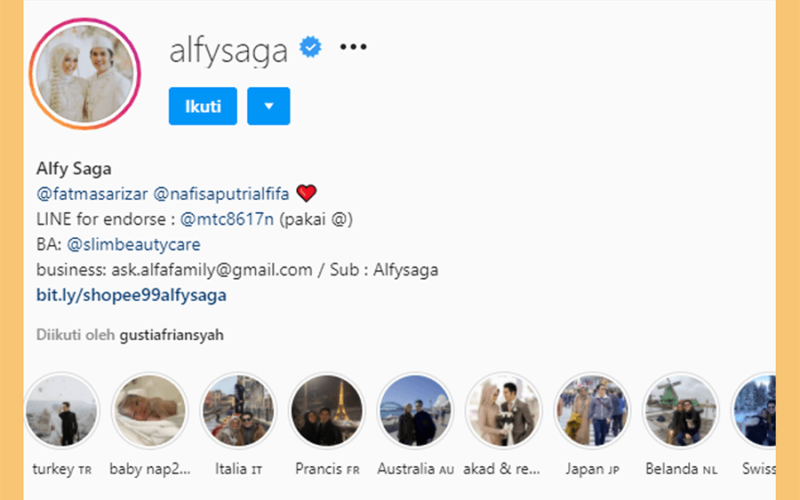This screenshot has width=800, height=500.
Task: Open the Australia story highlight
Action: [415, 410]
